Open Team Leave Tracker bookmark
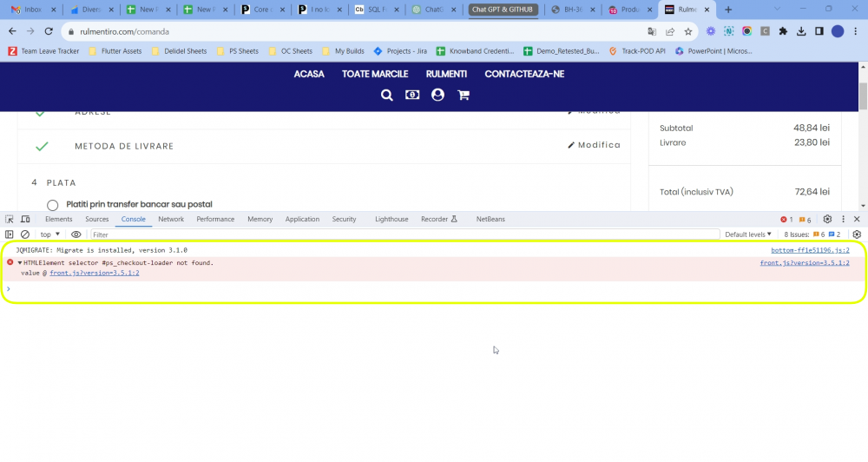Viewport: 868px width, 462px height. 43,51
